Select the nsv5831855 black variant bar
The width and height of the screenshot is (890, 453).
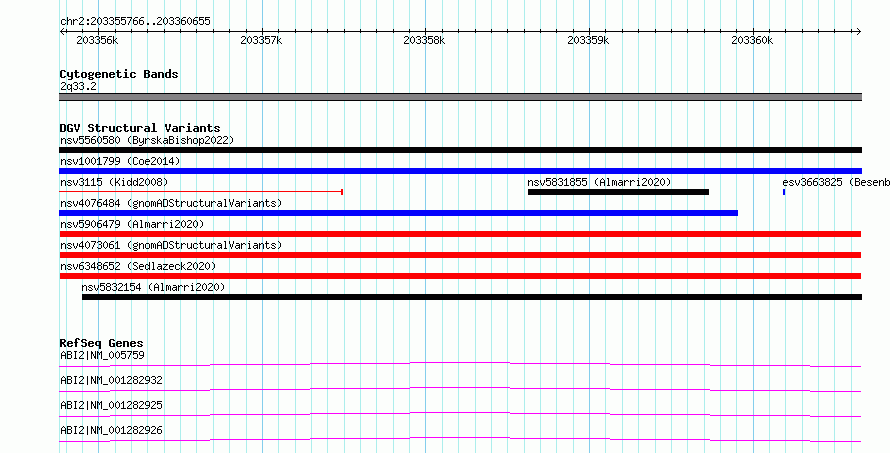click(x=618, y=192)
